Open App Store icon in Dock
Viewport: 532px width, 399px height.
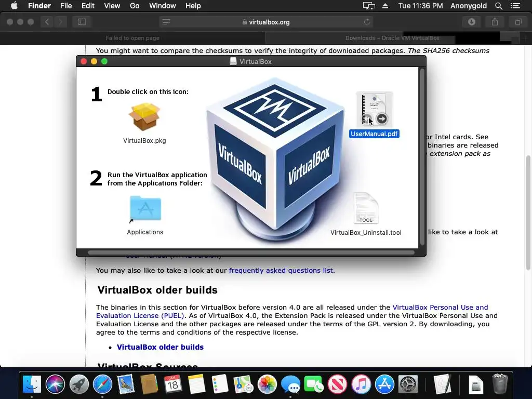384,384
